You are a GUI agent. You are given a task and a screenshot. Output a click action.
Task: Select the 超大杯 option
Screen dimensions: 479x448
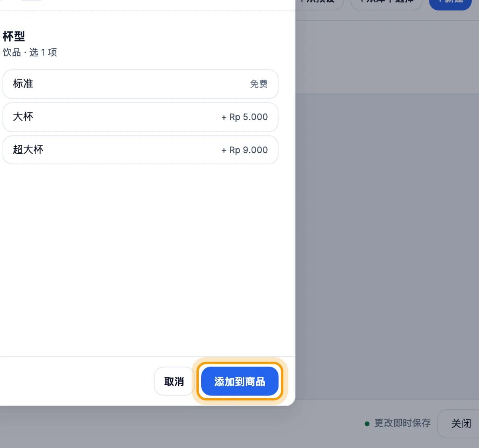coord(140,150)
